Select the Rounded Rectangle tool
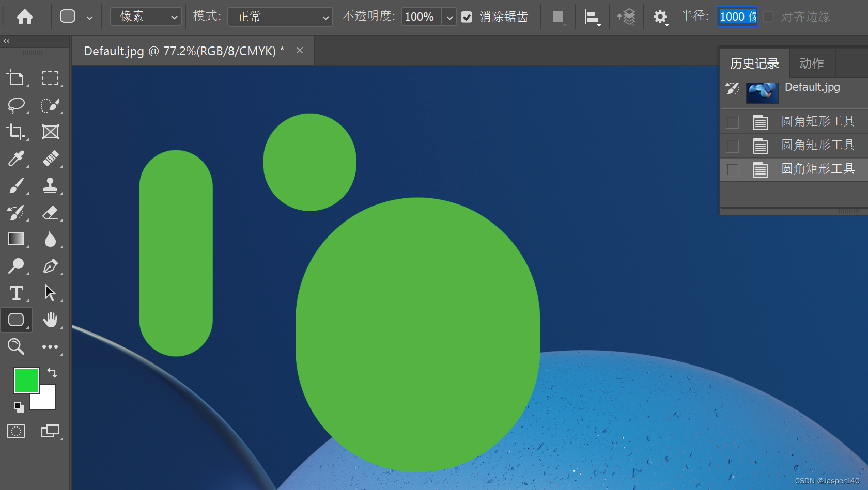The height and width of the screenshot is (490, 868). [17, 320]
